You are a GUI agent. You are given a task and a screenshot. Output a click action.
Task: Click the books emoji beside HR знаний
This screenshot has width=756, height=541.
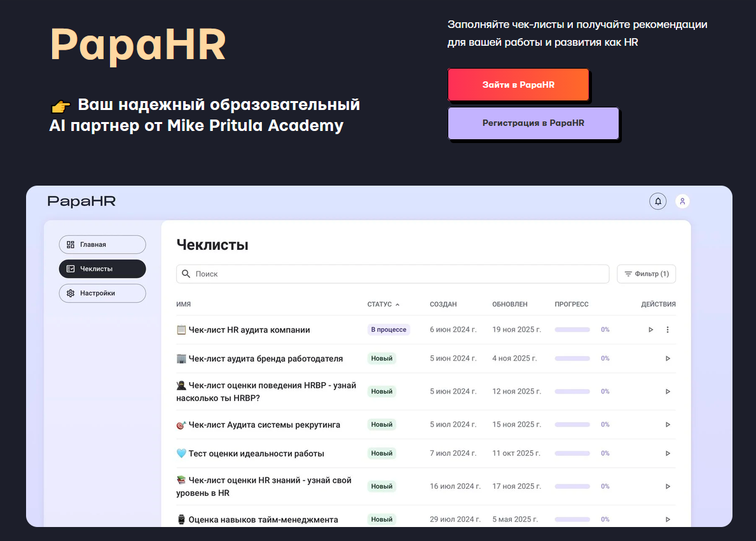(181, 480)
